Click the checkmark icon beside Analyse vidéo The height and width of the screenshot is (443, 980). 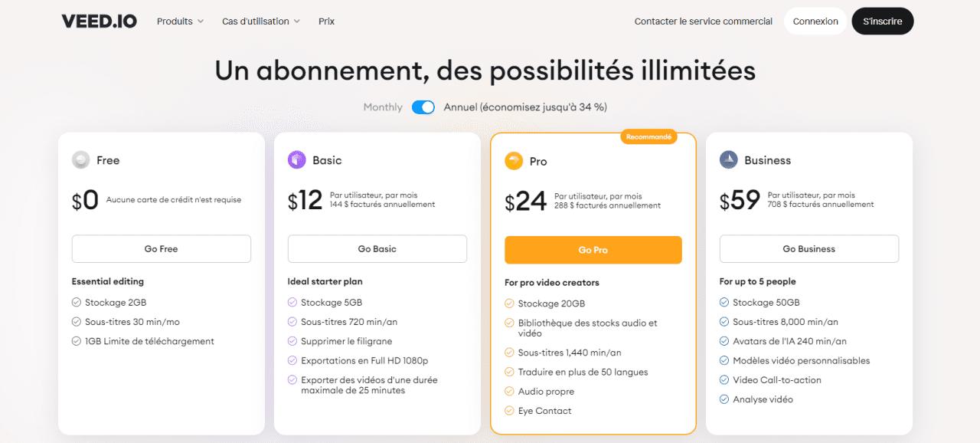(x=724, y=399)
